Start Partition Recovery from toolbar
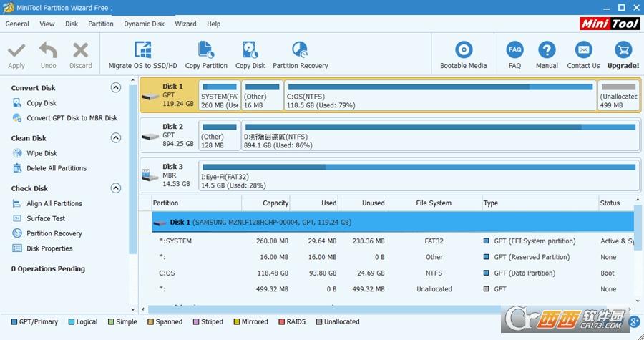644x340 pixels. coord(301,54)
